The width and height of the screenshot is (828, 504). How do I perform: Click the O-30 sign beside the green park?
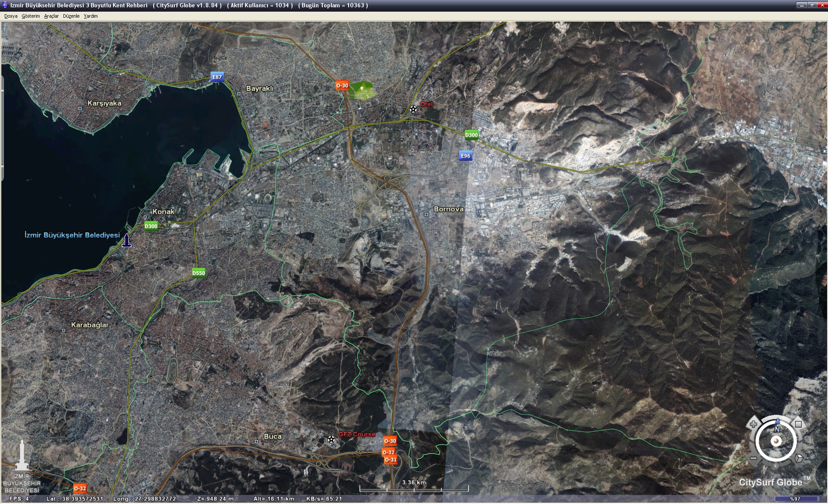[342, 85]
